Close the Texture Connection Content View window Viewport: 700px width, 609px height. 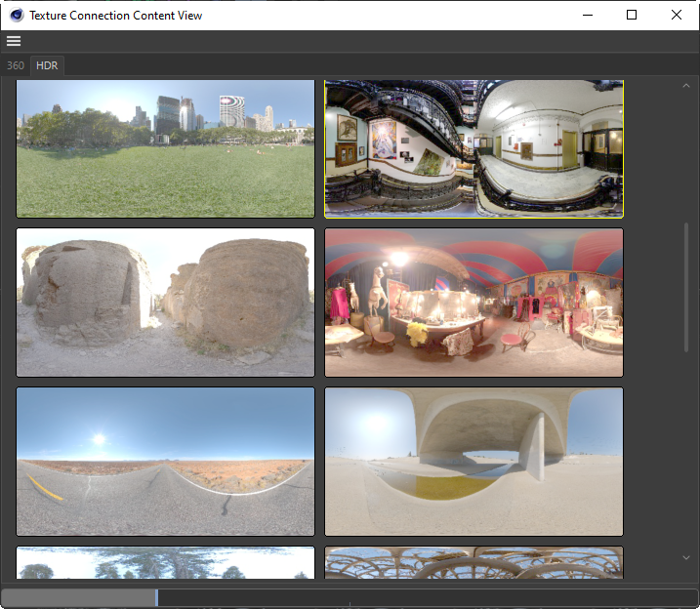676,16
